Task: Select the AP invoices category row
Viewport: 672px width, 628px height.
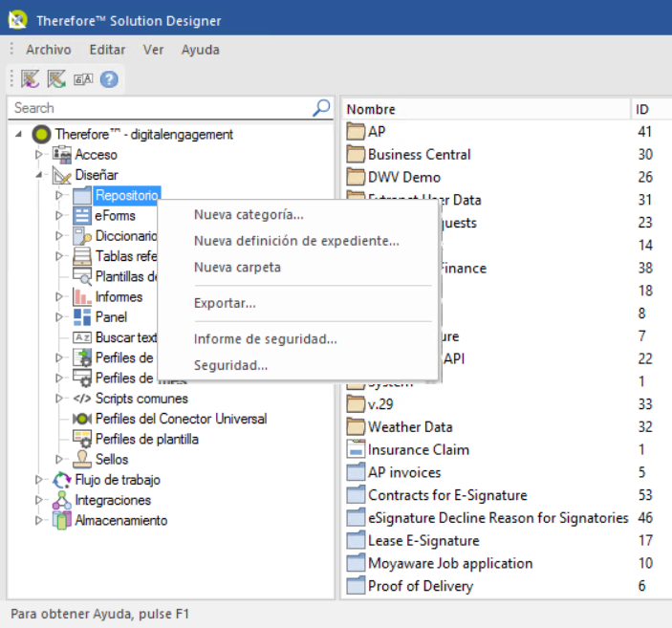Action: click(508, 472)
